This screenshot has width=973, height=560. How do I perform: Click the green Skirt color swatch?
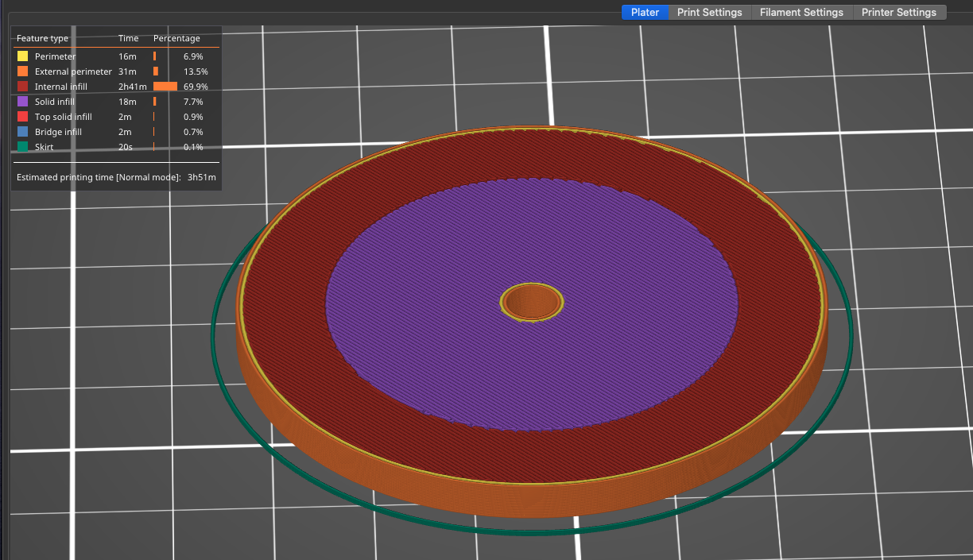click(22, 147)
